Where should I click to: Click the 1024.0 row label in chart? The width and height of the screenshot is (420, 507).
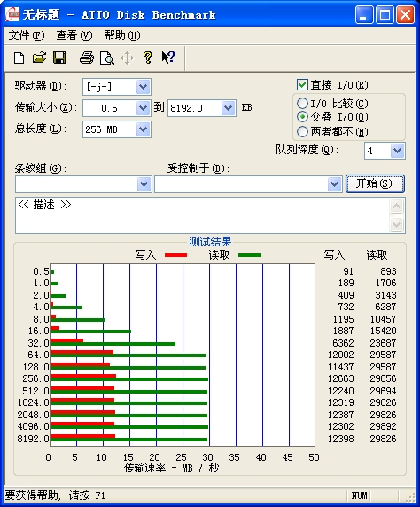[x=34, y=402]
